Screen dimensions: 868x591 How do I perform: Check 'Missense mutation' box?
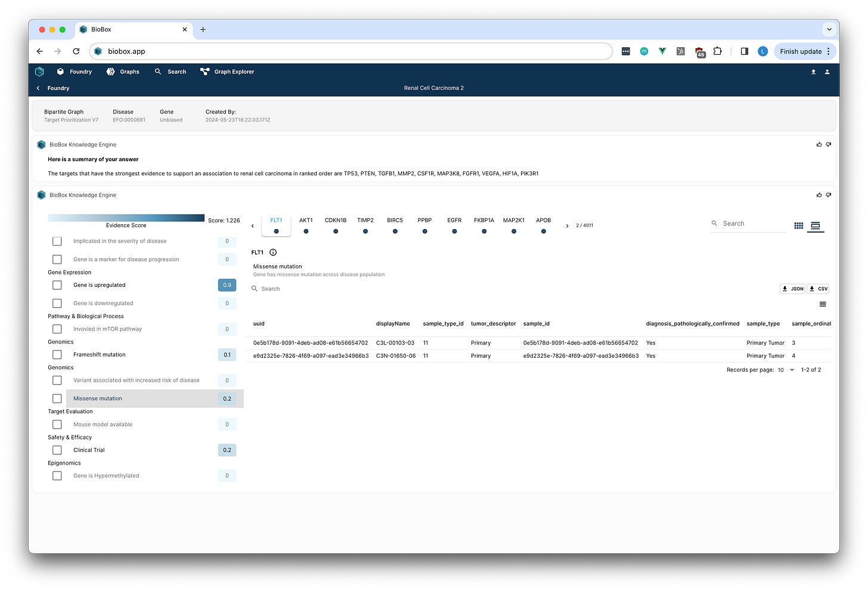tap(57, 398)
